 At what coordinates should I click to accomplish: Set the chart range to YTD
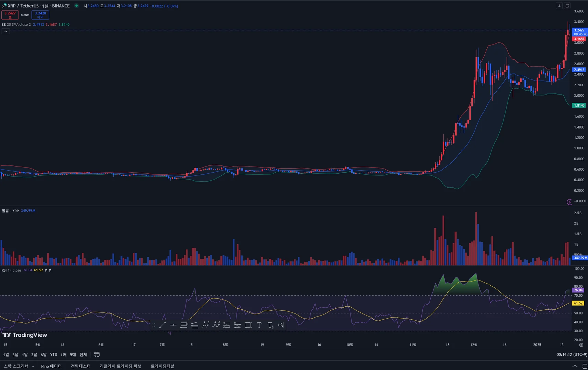tap(53, 355)
